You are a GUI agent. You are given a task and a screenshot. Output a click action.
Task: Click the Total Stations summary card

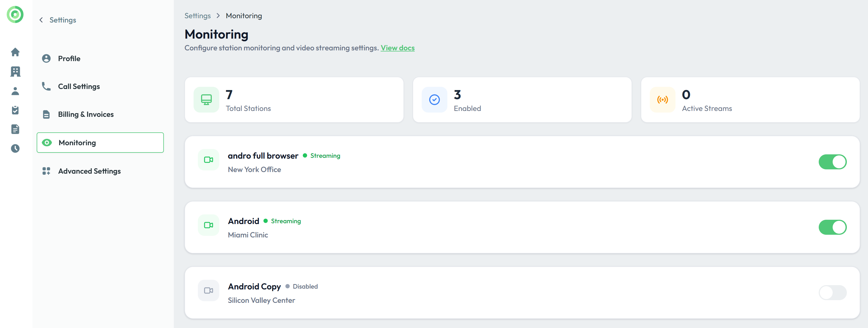[x=294, y=100]
